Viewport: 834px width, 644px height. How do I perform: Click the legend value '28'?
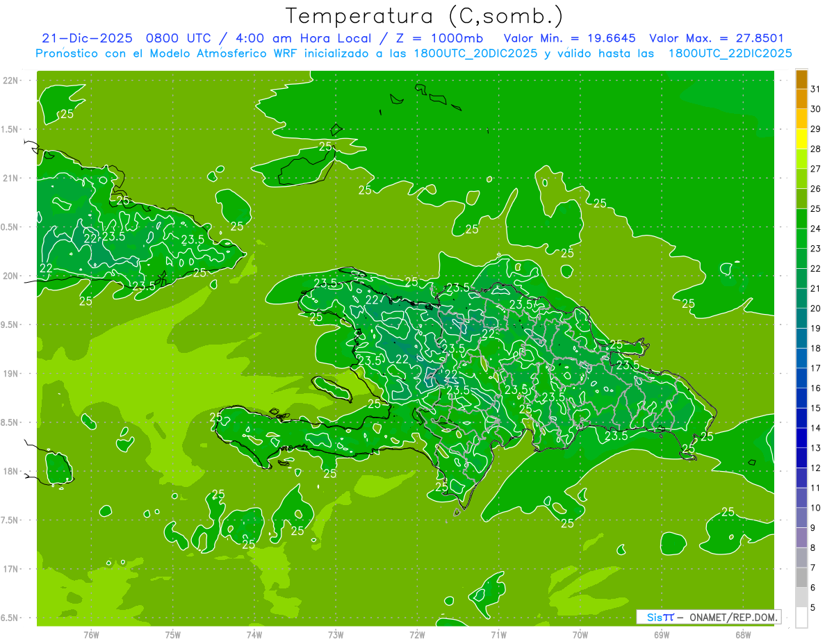click(x=816, y=149)
